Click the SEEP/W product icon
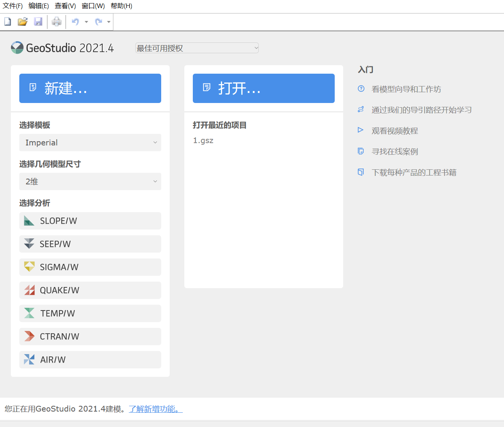 [x=29, y=244]
